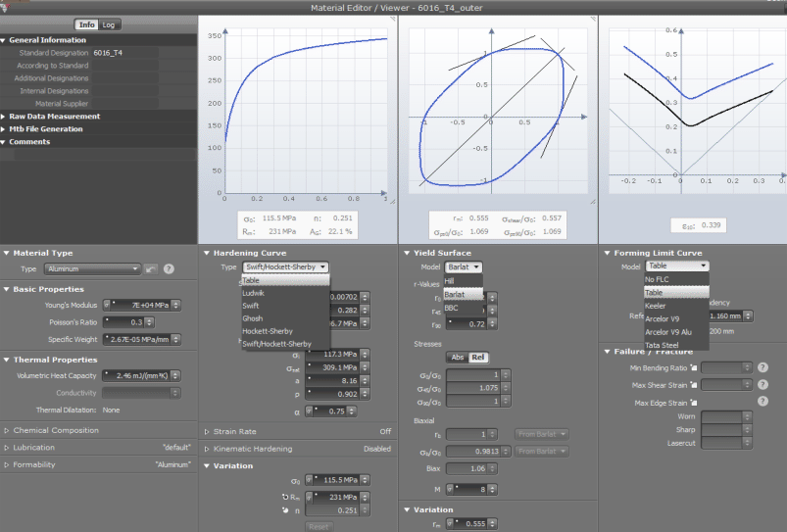Switch stresses to Rel mode
The image size is (787, 532).
478,357
